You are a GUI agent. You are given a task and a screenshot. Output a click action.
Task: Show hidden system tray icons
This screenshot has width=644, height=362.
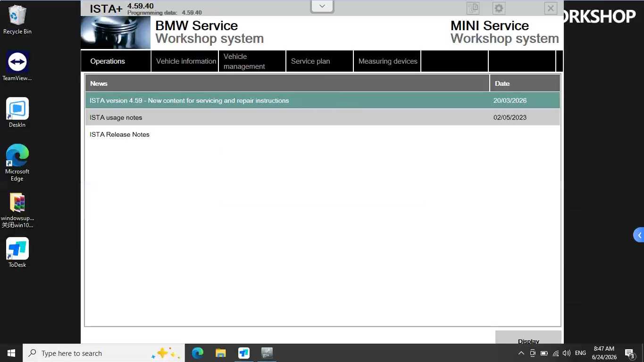pyautogui.click(x=521, y=353)
